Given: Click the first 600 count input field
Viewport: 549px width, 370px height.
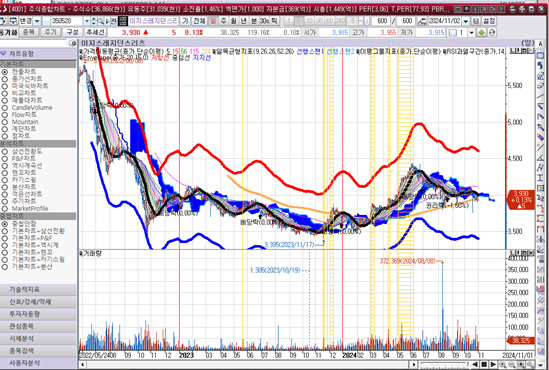Looking at the screenshot, I should point(381,21).
